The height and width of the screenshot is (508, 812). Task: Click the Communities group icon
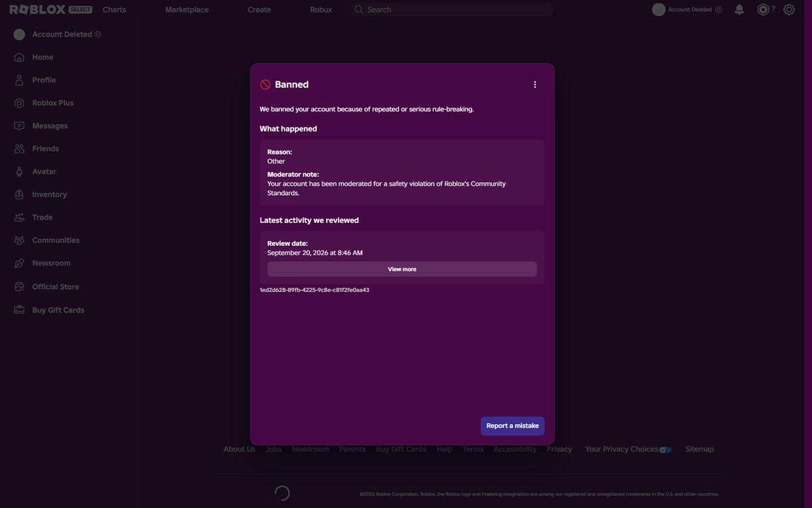click(19, 240)
